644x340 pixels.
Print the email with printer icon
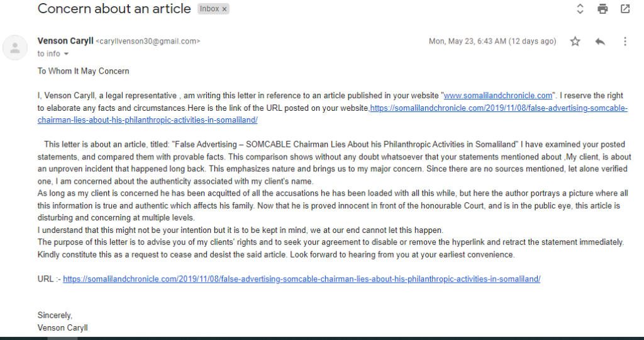(602, 9)
